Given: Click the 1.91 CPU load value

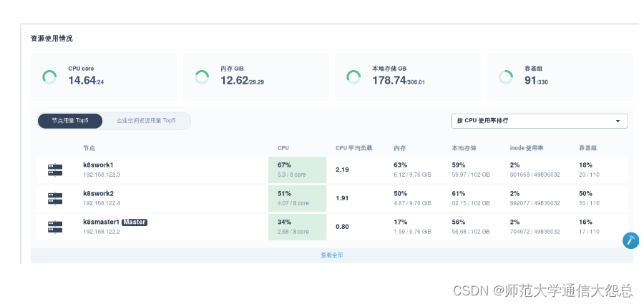Looking at the screenshot, I should point(342,198).
